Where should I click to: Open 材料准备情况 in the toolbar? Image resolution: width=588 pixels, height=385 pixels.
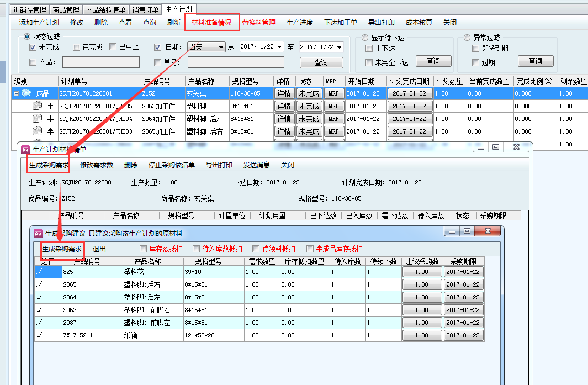[211, 23]
